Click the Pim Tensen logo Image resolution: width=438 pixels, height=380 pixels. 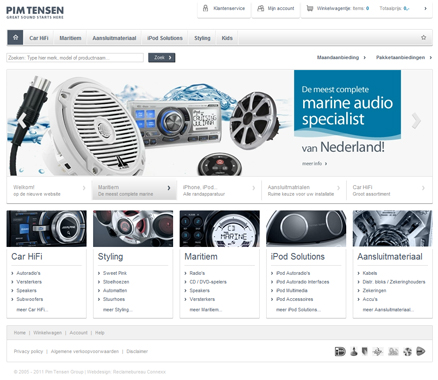point(35,12)
